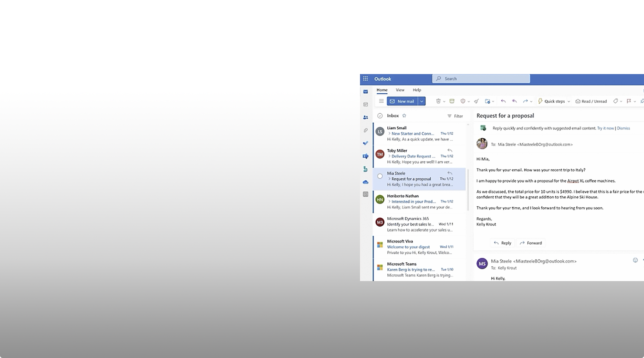Click the sender profile photo thumbnail

pyautogui.click(x=482, y=144)
